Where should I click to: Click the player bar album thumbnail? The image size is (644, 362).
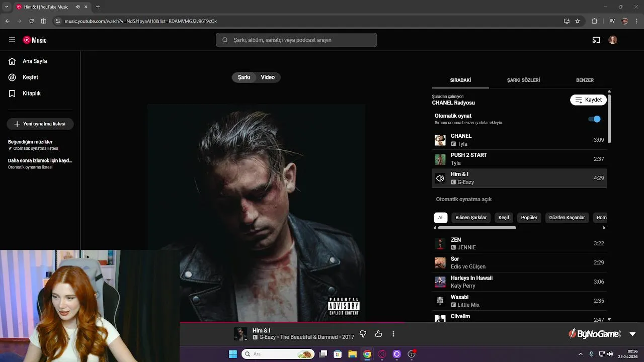[240, 334]
